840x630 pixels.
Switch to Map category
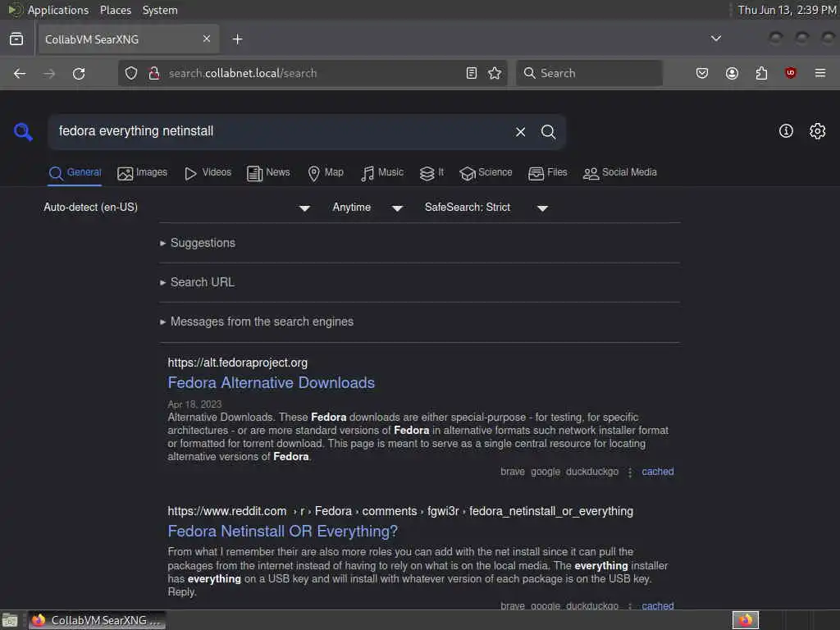point(326,172)
